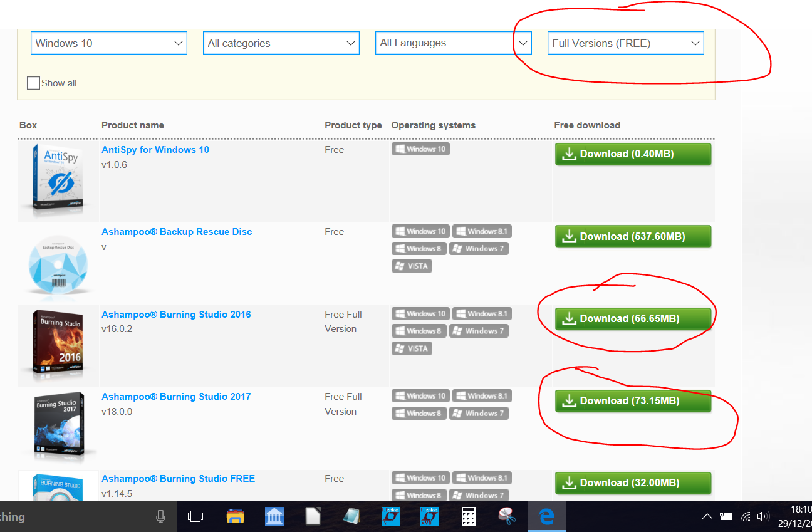This screenshot has width=812, height=532.
Task: Click the Windows 10 badge in AntiSpy row
Action: click(x=420, y=149)
